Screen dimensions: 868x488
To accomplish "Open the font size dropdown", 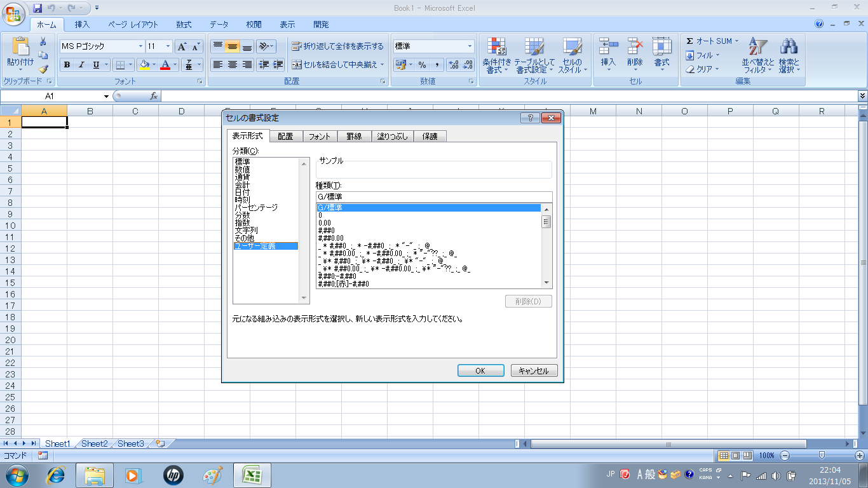I will (x=168, y=46).
